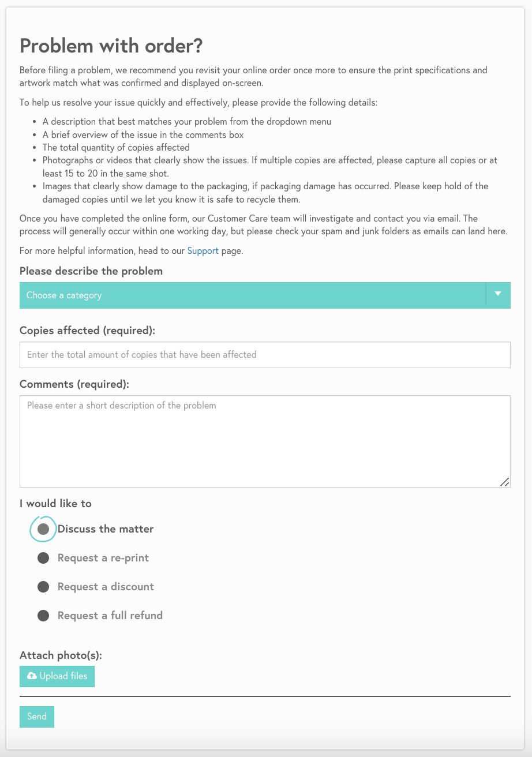Screen dimensions: 532x757
Task: Click the Request a re-print label text
Action: pyautogui.click(x=103, y=558)
